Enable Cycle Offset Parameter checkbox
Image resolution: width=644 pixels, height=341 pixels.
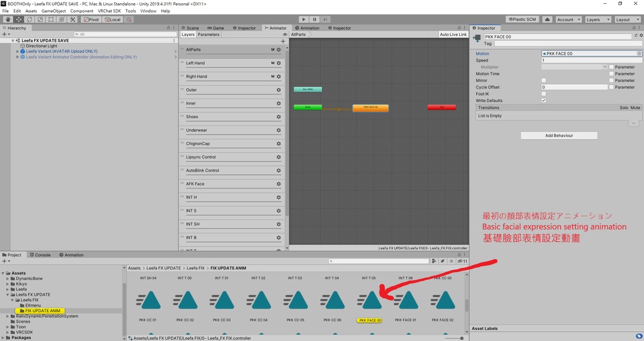[611, 87]
